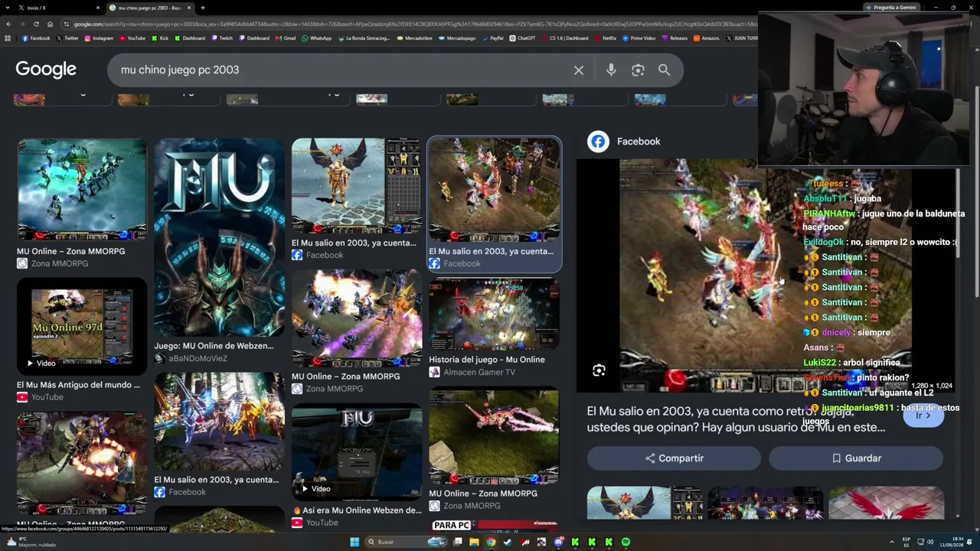Image resolution: width=980 pixels, height=551 pixels.
Task: Open the winged gold character inventory thumbnail
Action: (x=357, y=186)
